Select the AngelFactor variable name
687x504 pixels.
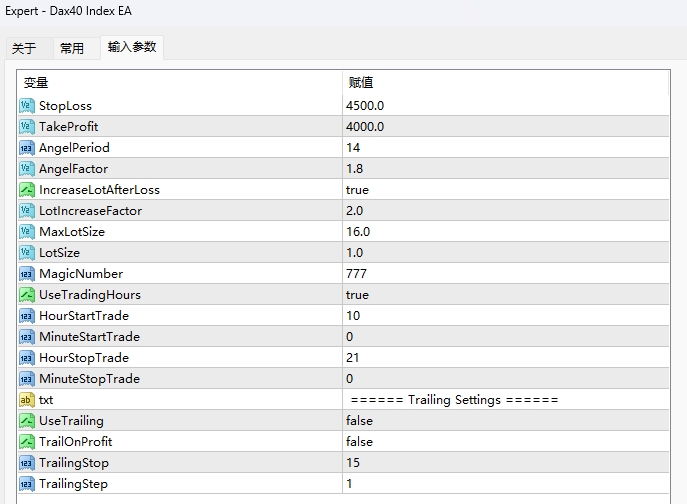click(x=73, y=169)
